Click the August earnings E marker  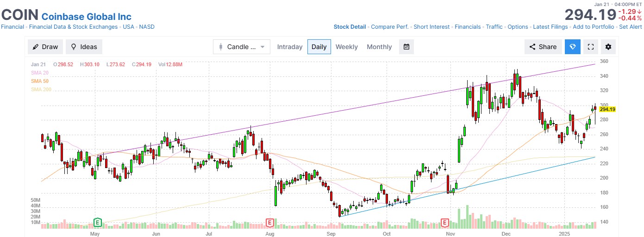[x=269, y=223]
